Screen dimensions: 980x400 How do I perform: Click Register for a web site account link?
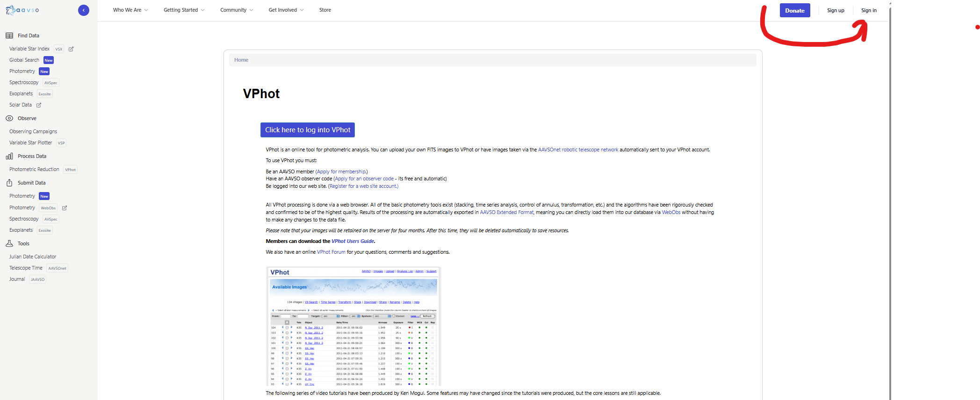[363, 186]
